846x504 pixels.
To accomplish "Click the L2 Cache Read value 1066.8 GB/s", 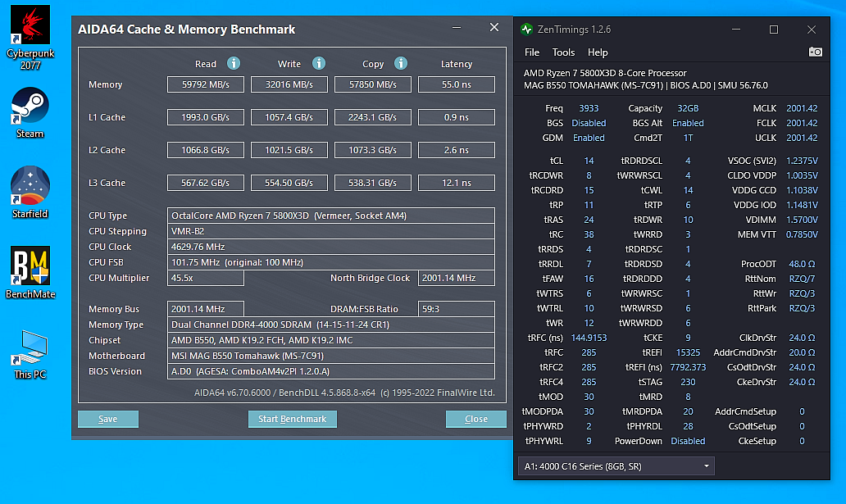I will [x=206, y=150].
